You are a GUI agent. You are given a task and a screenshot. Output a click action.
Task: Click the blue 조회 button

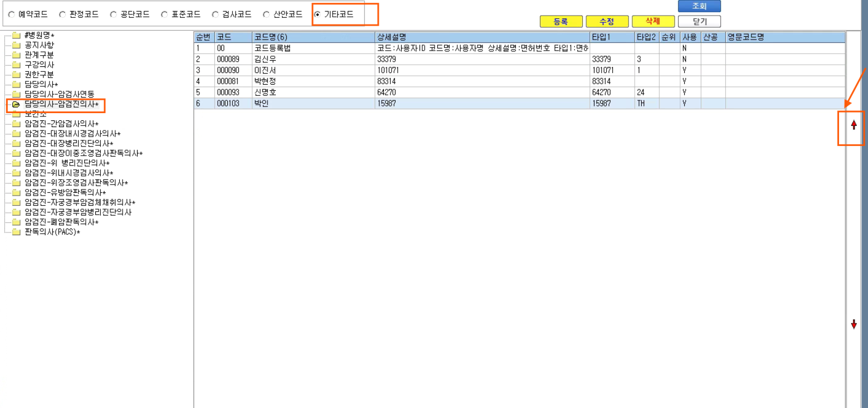point(699,6)
